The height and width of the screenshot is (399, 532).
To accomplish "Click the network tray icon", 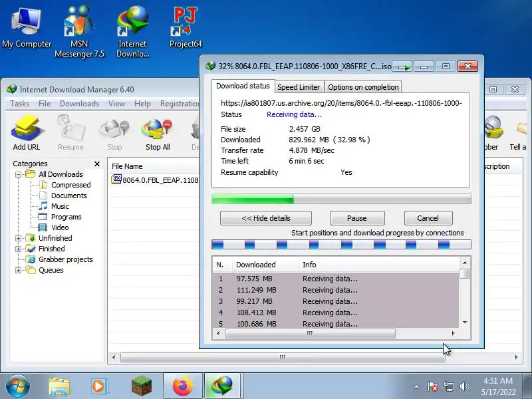I will (x=448, y=386).
